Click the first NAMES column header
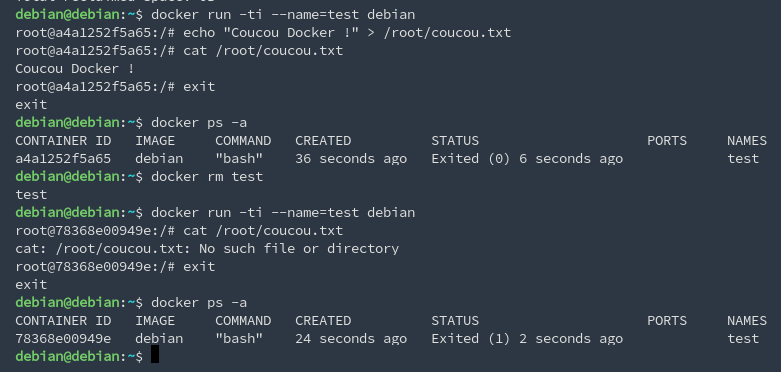This screenshot has height=372, width=781. (747, 141)
